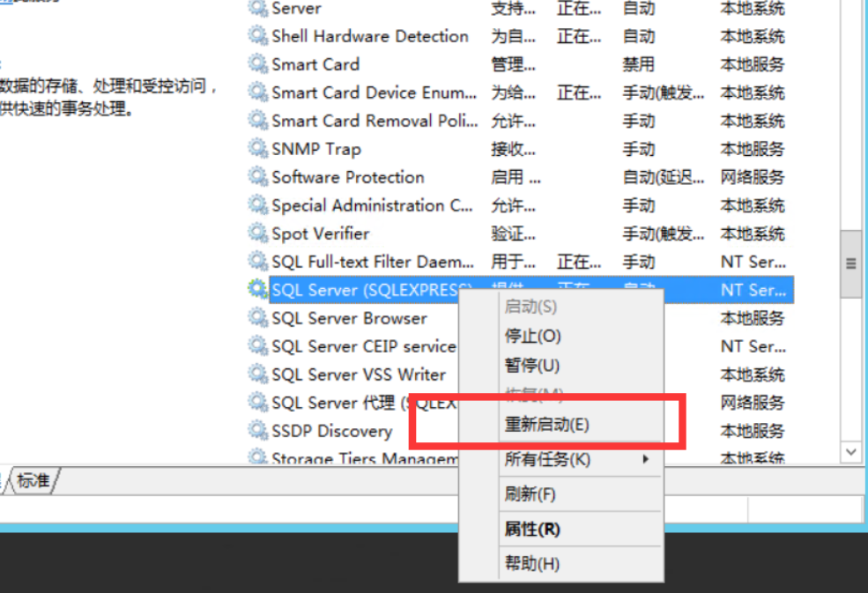Image resolution: width=868 pixels, height=593 pixels.
Task: Click the SNMP Trap service gear icon
Action: 257,149
